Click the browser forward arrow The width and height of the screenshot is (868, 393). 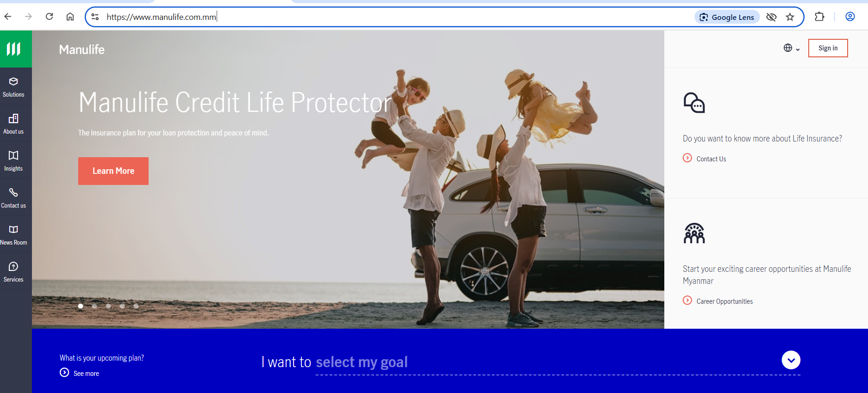29,17
